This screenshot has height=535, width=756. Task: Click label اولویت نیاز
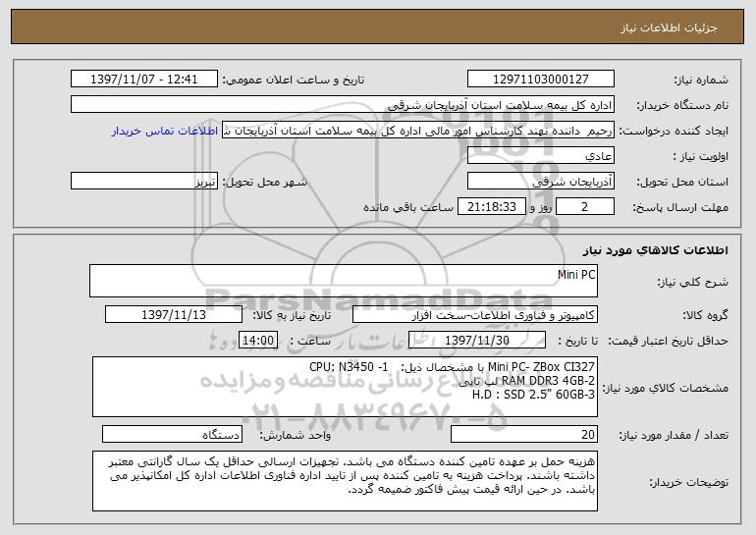tap(701, 156)
